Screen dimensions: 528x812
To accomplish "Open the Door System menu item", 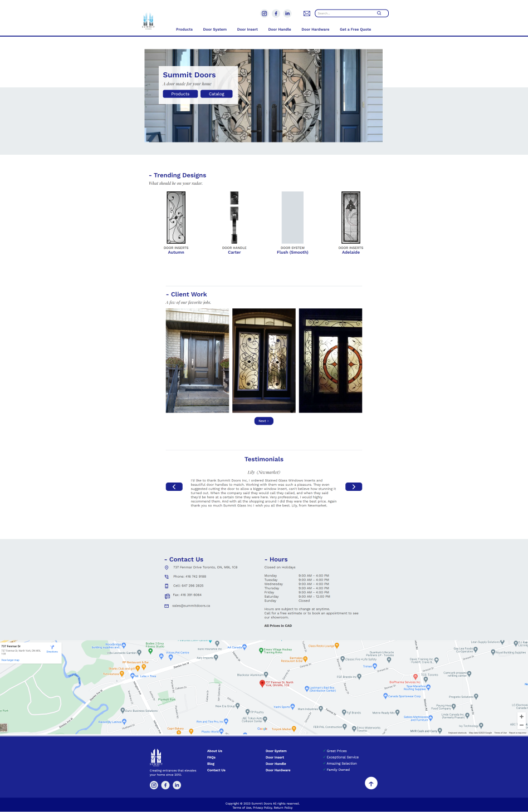I will click(x=215, y=29).
